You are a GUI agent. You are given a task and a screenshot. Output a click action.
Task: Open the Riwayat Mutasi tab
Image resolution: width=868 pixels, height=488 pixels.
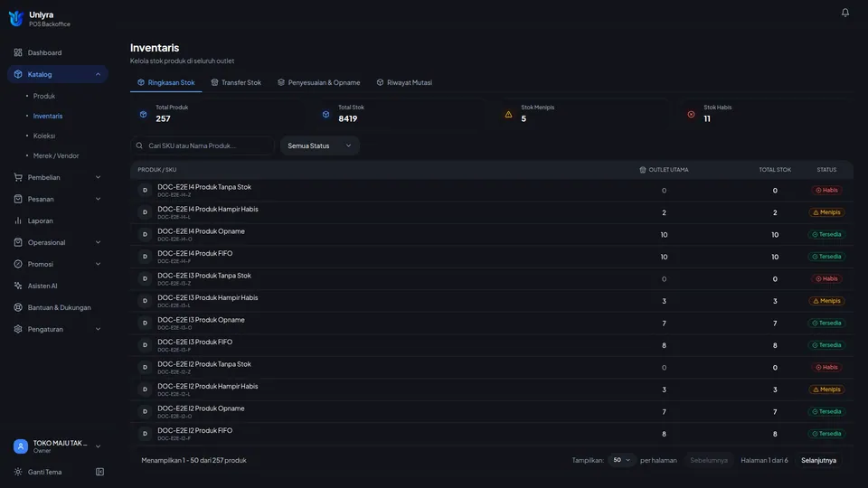404,82
